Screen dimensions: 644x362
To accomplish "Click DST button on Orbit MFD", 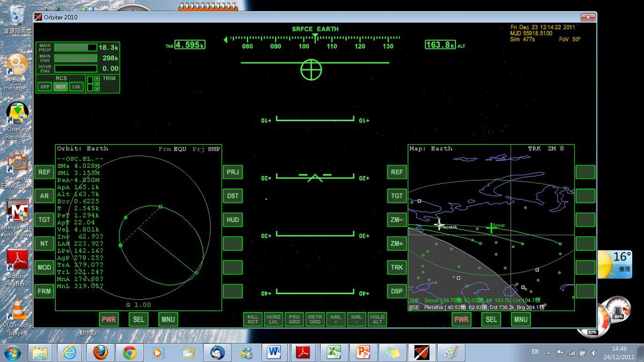I will 233,196.
